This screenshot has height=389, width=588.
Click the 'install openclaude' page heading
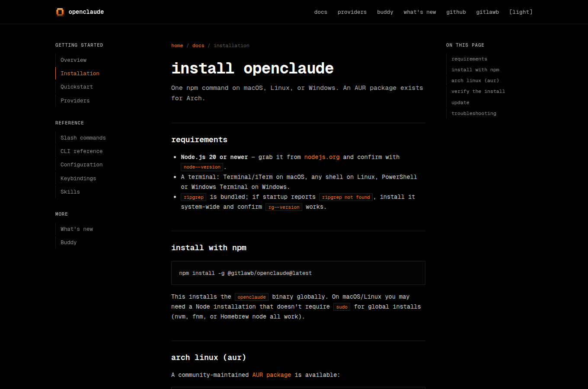[x=252, y=68]
